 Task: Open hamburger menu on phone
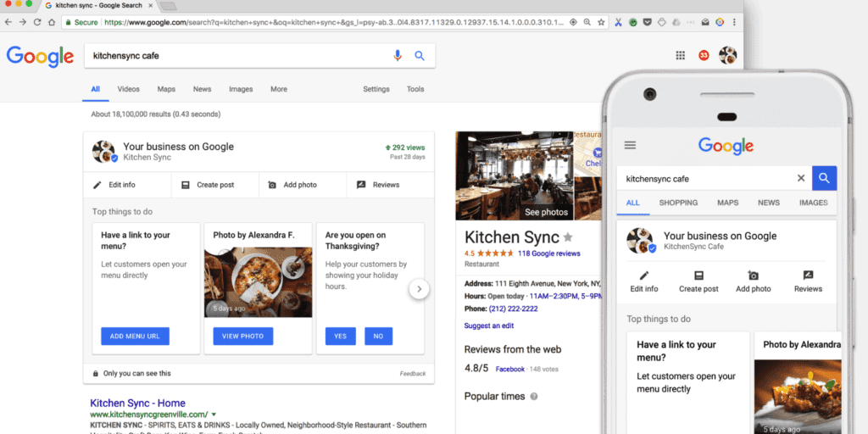tap(630, 146)
